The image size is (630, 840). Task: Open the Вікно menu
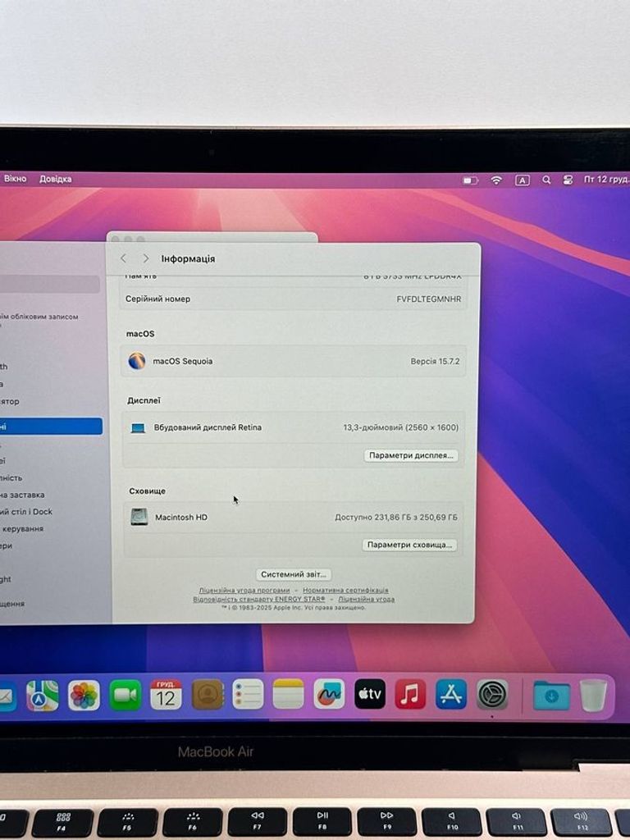pos(15,179)
